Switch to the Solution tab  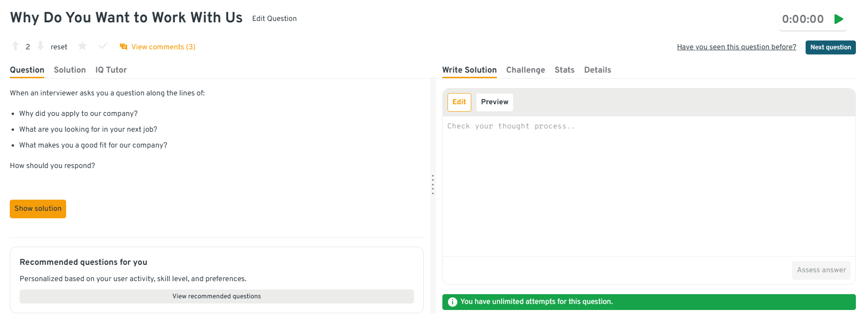[x=70, y=70]
